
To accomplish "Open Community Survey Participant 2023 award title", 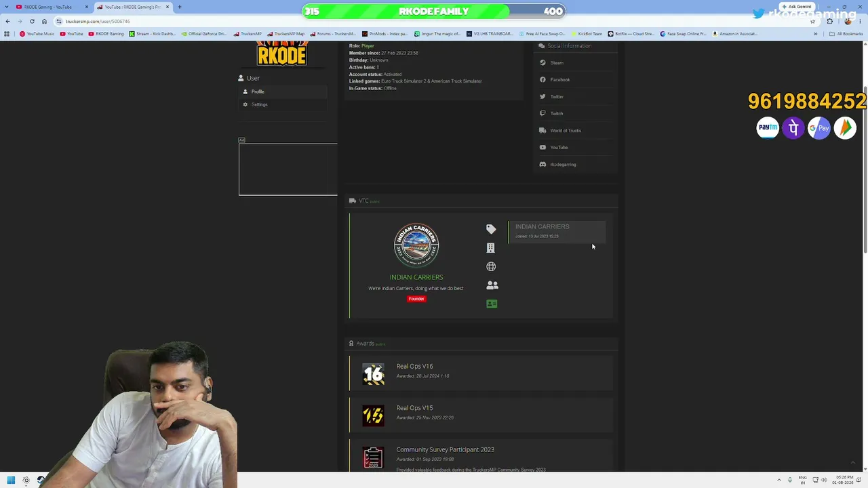I will [x=445, y=449].
